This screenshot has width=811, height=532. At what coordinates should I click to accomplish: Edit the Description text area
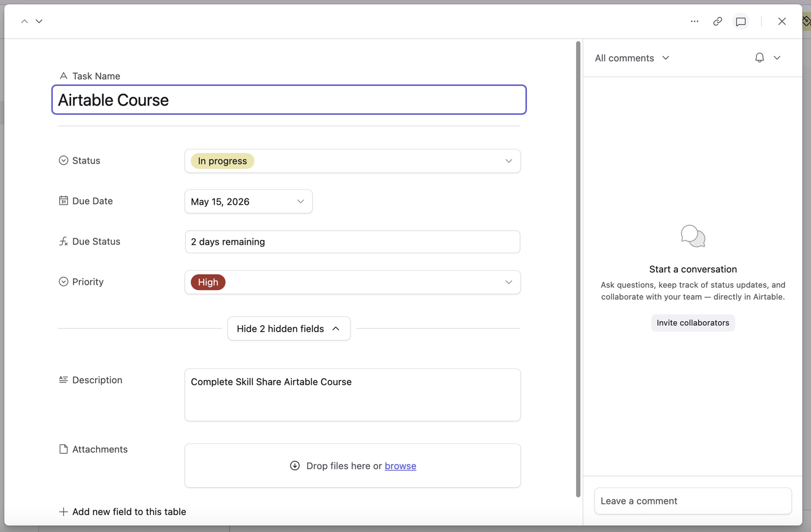coord(352,395)
